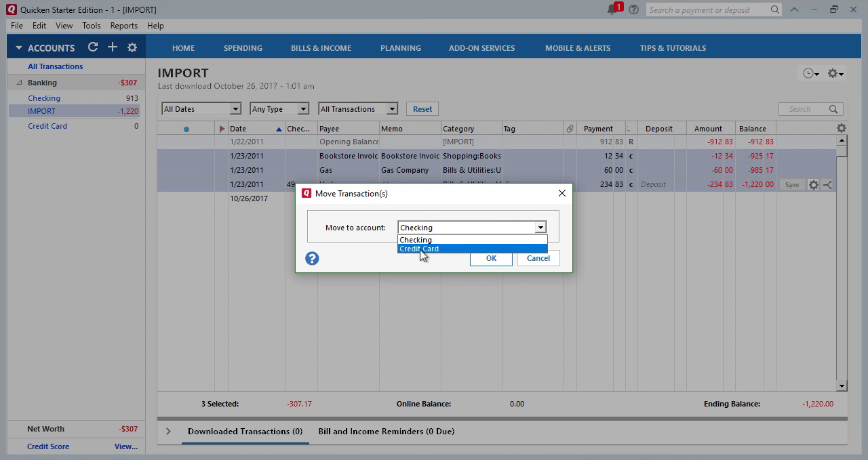Click the up chevron in title bar

795,9
